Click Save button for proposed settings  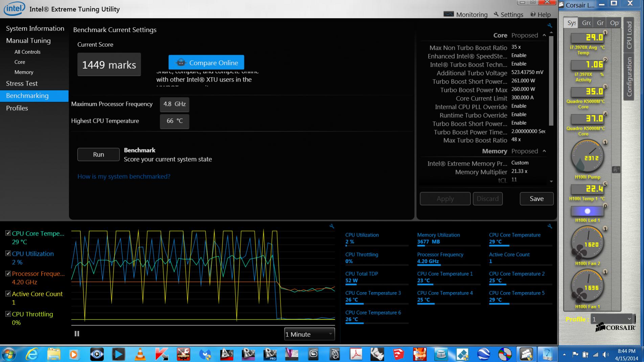click(x=536, y=199)
